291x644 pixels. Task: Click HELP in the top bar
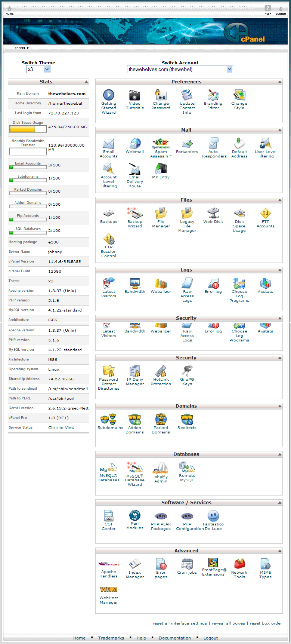tap(268, 10)
